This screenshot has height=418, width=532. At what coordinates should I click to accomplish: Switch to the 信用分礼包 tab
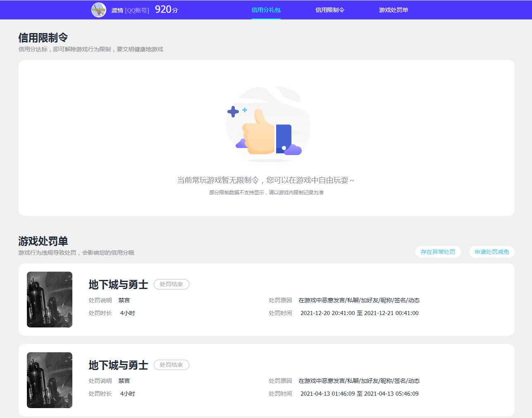[266, 10]
